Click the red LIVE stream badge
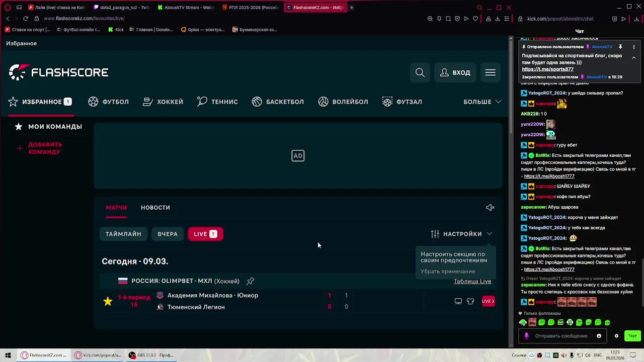The width and height of the screenshot is (644, 362). 488,301
